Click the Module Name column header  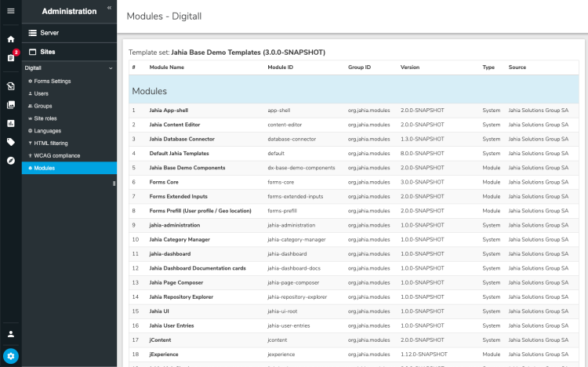point(166,67)
